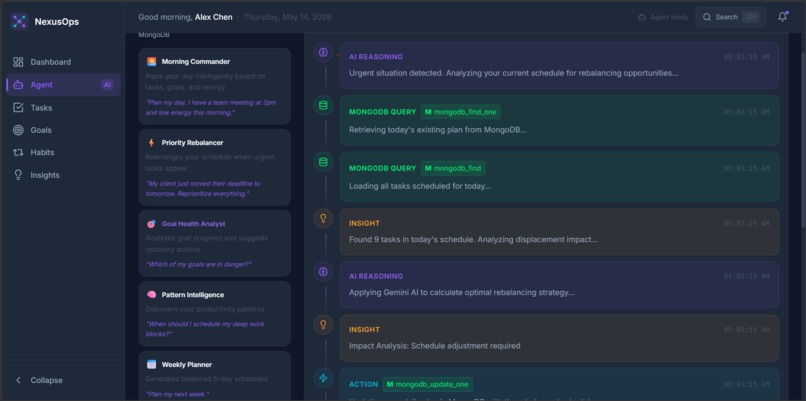Click the mongodb_update_one tool badge
This screenshot has height=401, width=806.
[427, 384]
